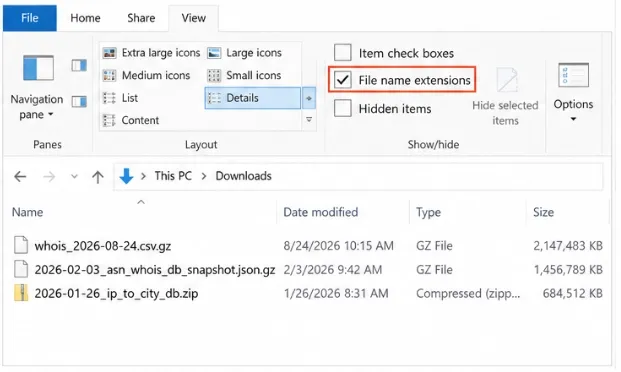Click file icon of asn_whois_db_snapshot.json.gz
This screenshot has width=621, height=372.
point(21,269)
